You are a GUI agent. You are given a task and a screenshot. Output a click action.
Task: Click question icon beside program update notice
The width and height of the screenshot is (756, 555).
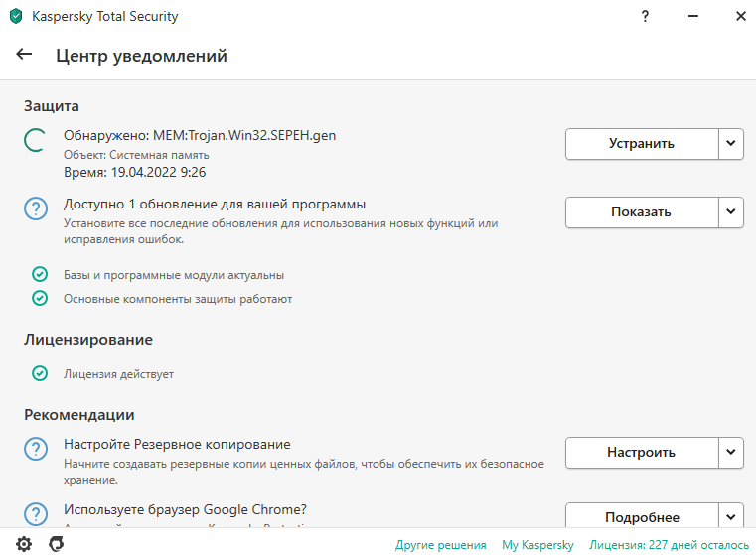[36, 209]
